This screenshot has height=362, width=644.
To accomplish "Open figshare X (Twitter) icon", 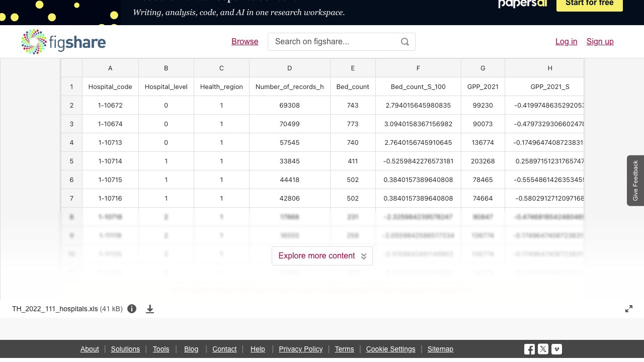I will (x=543, y=349).
